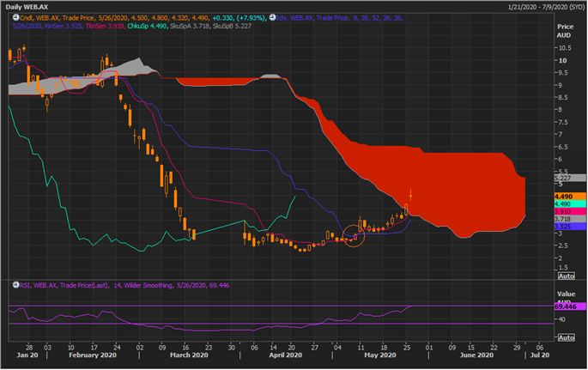588x370 pixels.
Task: Toggle the Auto scale button on the RSI axis
Action: tap(567, 337)
